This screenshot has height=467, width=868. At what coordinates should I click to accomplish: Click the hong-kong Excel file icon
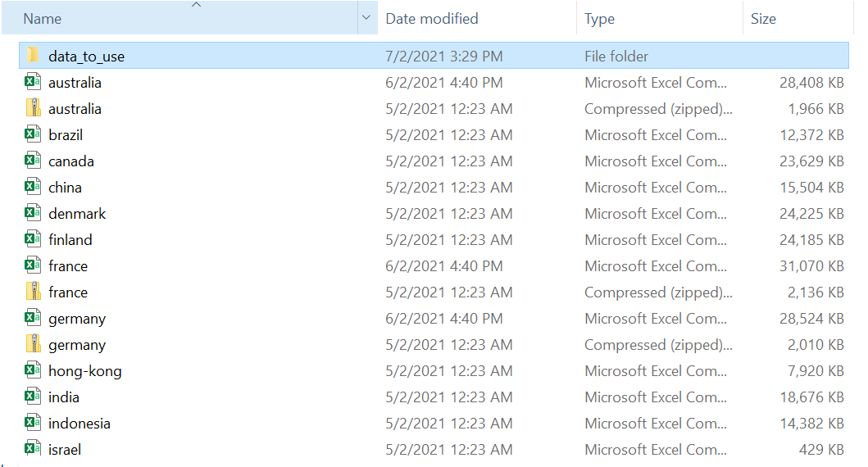(x=33, y=370)
